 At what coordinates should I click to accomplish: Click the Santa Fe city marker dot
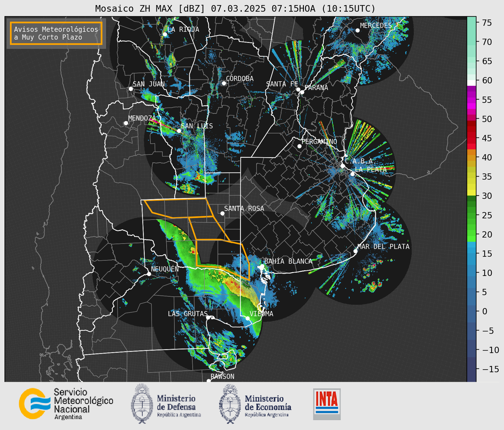(x=298, y=89)
